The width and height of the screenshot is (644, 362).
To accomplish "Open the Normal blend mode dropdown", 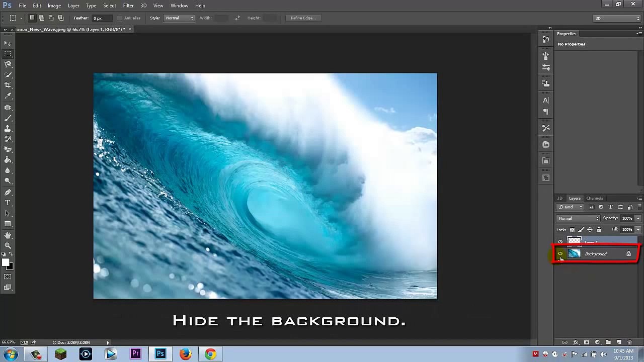I will [578, 218].
